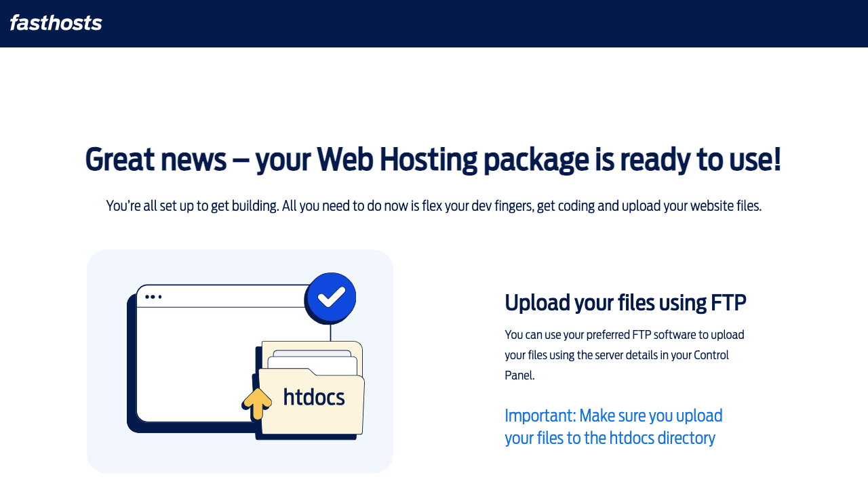868x488 pixels.
Task: Click "htdocs directory" in the blue note
Action: [x=662, y=438]
